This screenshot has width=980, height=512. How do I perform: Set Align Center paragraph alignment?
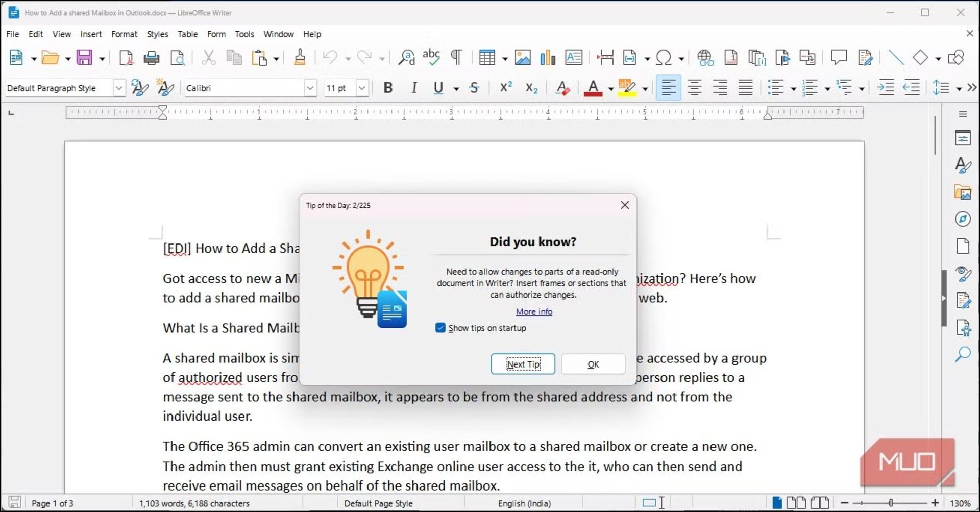tap(694, 88)
